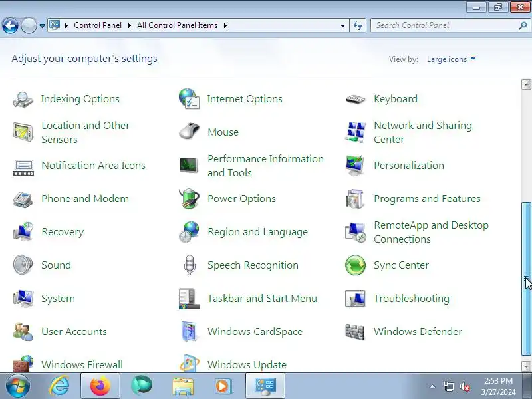This screenshot has height=399, width=532.
Task: Open the Speech Recognition microphone icon
Action: tap(190, 265)
